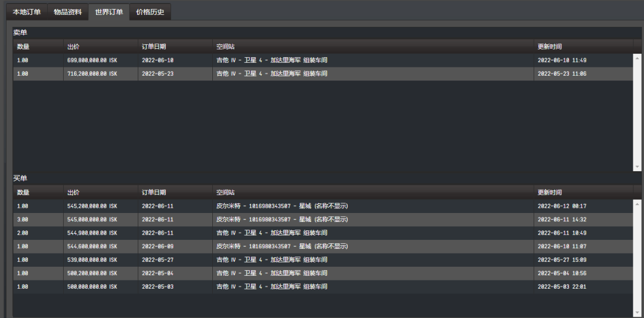Select buy price 500,200,000.00 ISK
This screenshot has width=644, height=318.
tap(92, 273)
